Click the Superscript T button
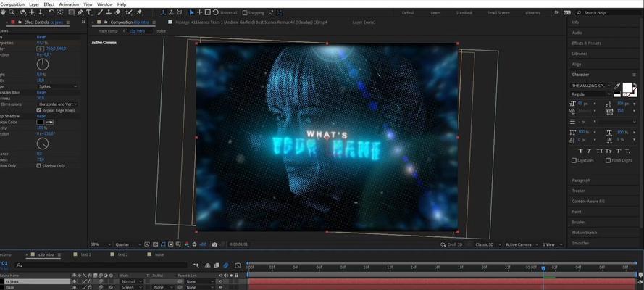This screenshot has width=644, height=290. coord(619,151)
